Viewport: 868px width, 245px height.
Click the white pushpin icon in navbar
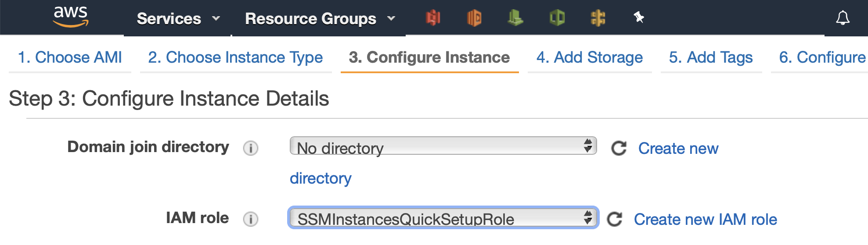[x=639, y=18]
